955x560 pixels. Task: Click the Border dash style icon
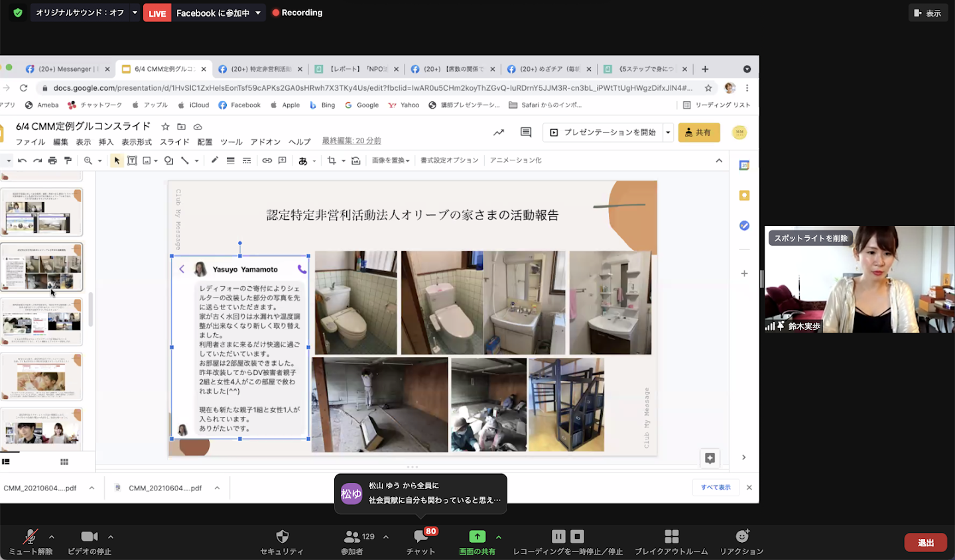coord(246,160)
